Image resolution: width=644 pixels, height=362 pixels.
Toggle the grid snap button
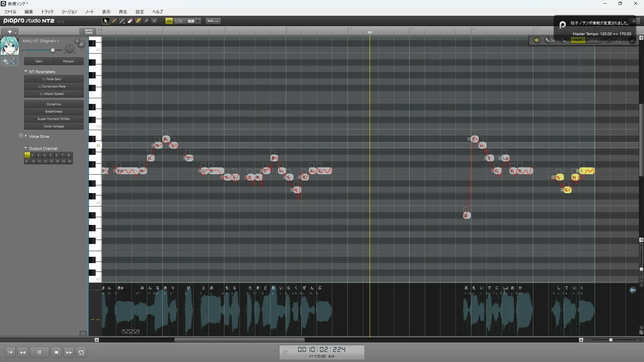click(169, 21)
